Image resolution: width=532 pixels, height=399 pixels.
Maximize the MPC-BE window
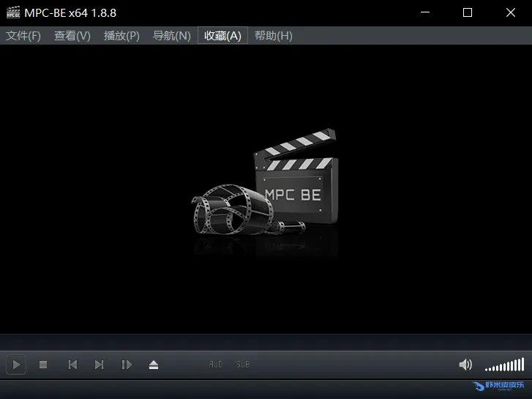pos(468,12)
